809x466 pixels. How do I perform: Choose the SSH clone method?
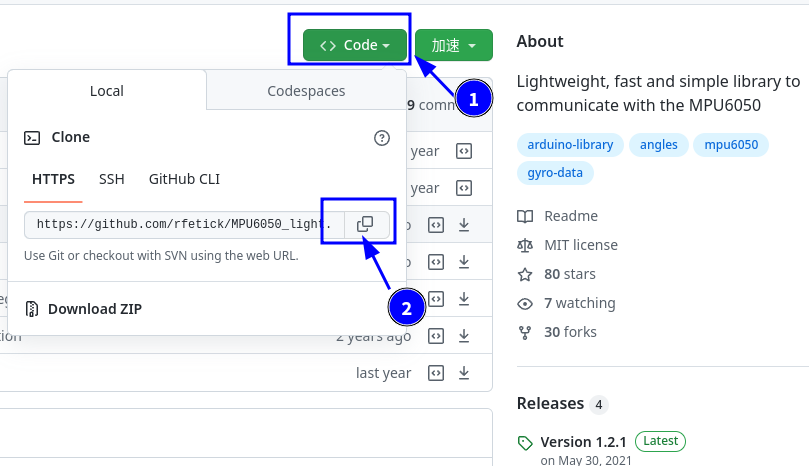(112, 179)
